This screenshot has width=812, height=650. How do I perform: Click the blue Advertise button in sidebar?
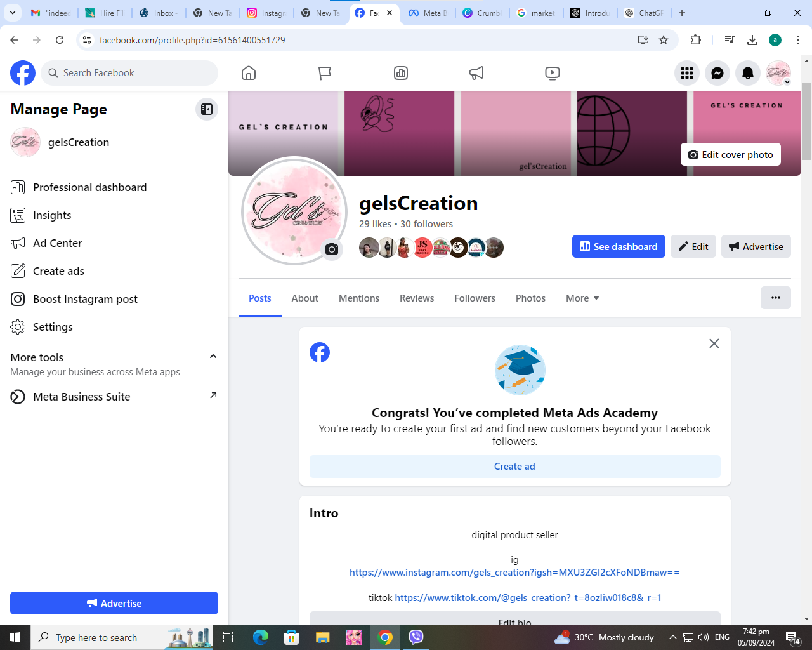[114, 603]
